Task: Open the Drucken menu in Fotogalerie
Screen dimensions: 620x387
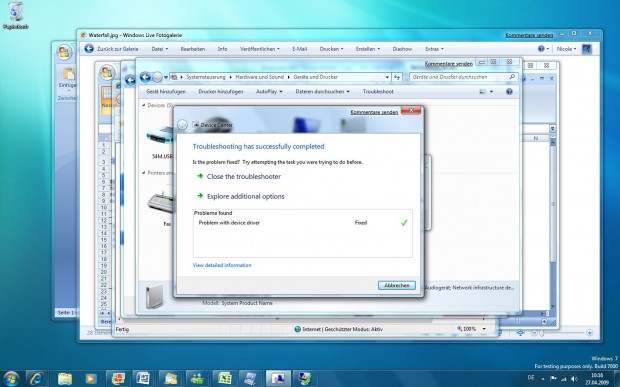Action: coord(331,49)
